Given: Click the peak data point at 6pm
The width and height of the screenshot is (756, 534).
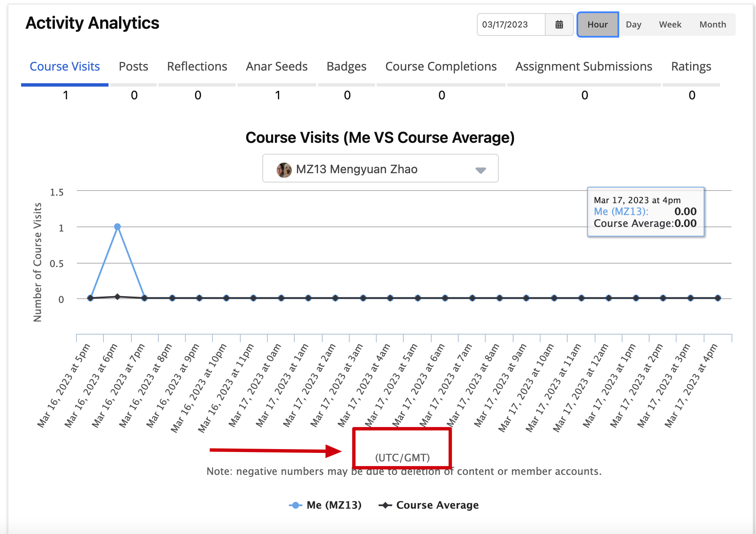Looking at the screenshot, I should coord(117,227).
